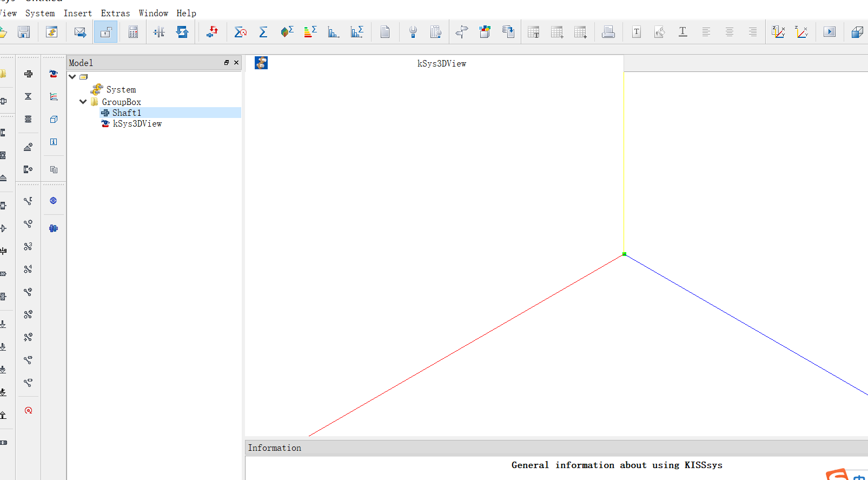
Task: Click the blue gear circle palette icon
Action: (x=53, y=200)
